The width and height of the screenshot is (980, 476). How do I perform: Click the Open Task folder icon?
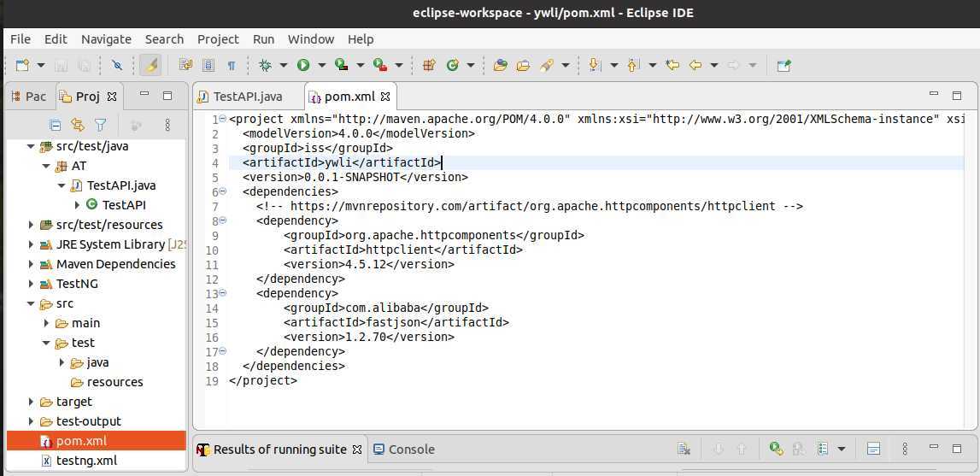(x=523, y=65)
